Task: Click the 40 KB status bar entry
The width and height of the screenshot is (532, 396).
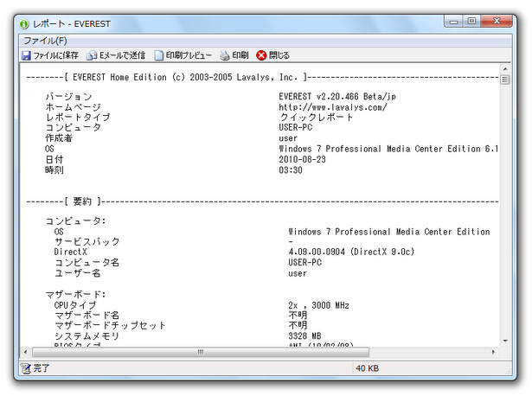Action: tap(367, 368)
